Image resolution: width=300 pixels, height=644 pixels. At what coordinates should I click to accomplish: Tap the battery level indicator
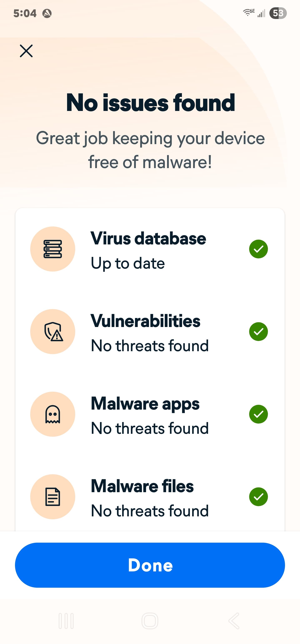coord(278,13)
